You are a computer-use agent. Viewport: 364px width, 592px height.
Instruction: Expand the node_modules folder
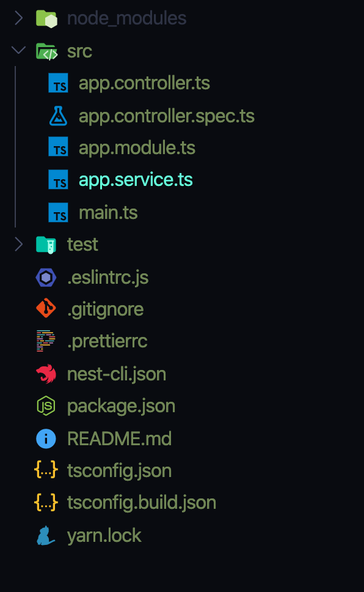18,18
